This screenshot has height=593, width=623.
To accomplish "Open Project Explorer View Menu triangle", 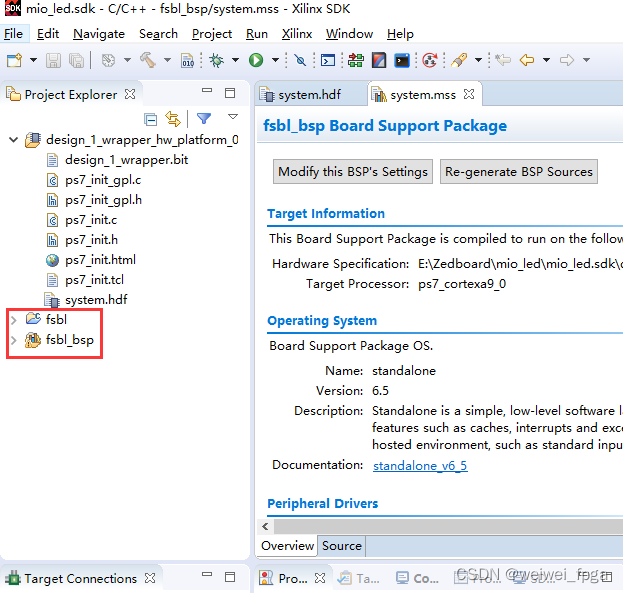I will [233, 117].
